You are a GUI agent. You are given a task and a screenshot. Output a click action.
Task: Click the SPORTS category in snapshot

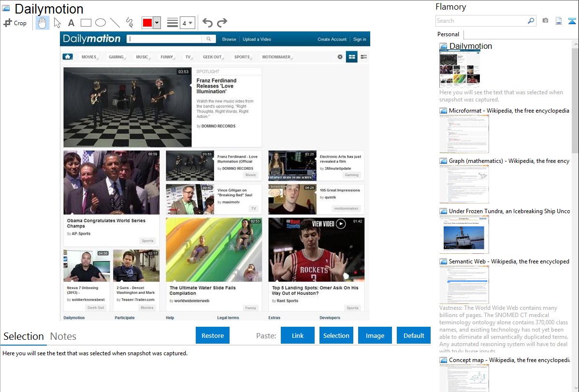pos(242,57)
